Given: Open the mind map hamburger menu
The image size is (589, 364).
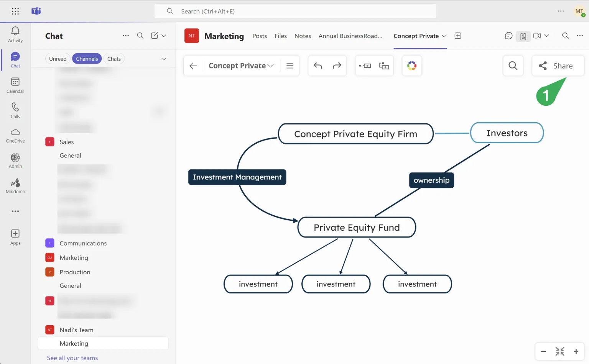Looking at the screenshot, I should (x=290, y=66).
